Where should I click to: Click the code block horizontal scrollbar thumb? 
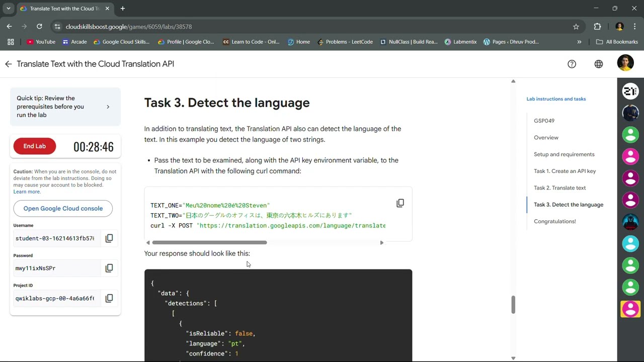point(209,242)
